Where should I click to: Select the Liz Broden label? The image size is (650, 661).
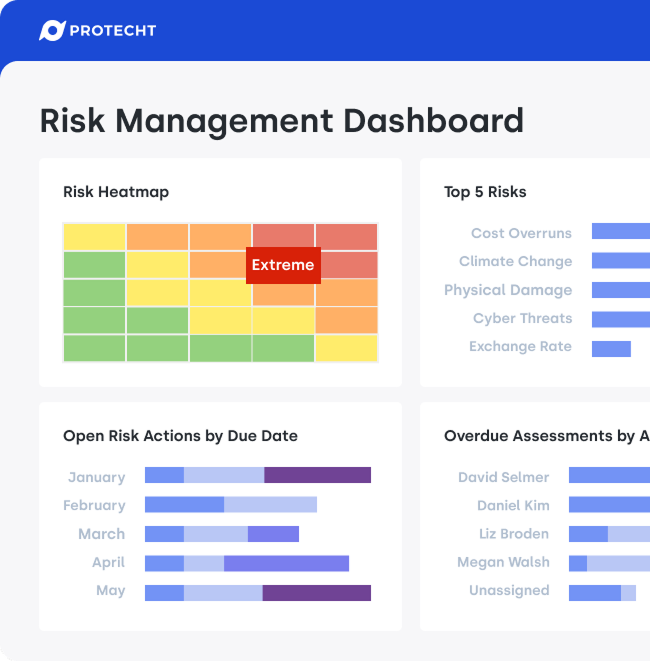[x=514, y=534]
